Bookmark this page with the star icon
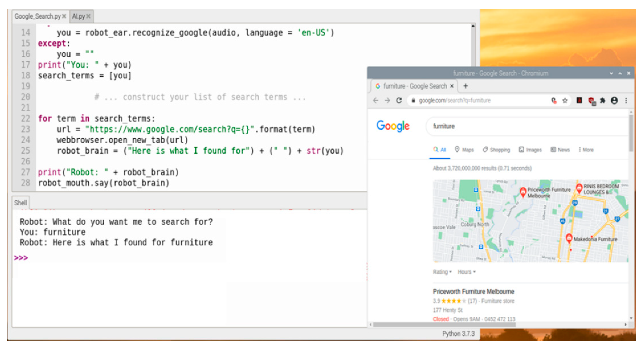Screen dimensions: 644x348 point(565,100)
